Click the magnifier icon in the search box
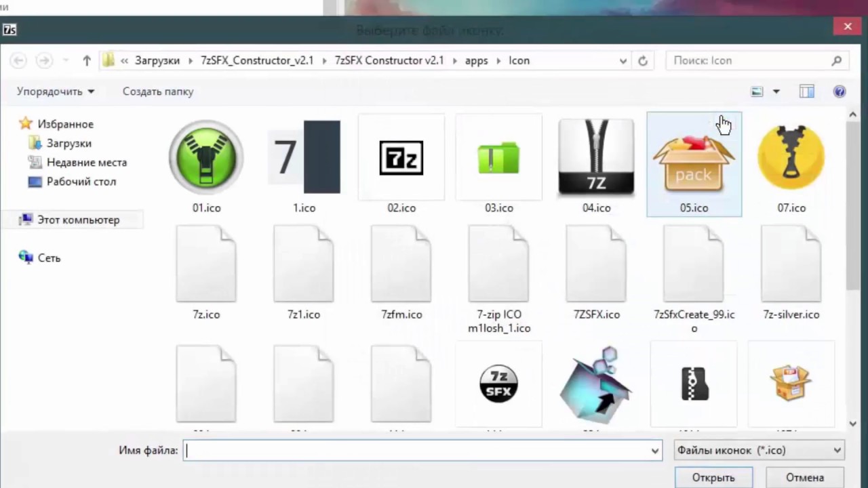 (837, 60)
